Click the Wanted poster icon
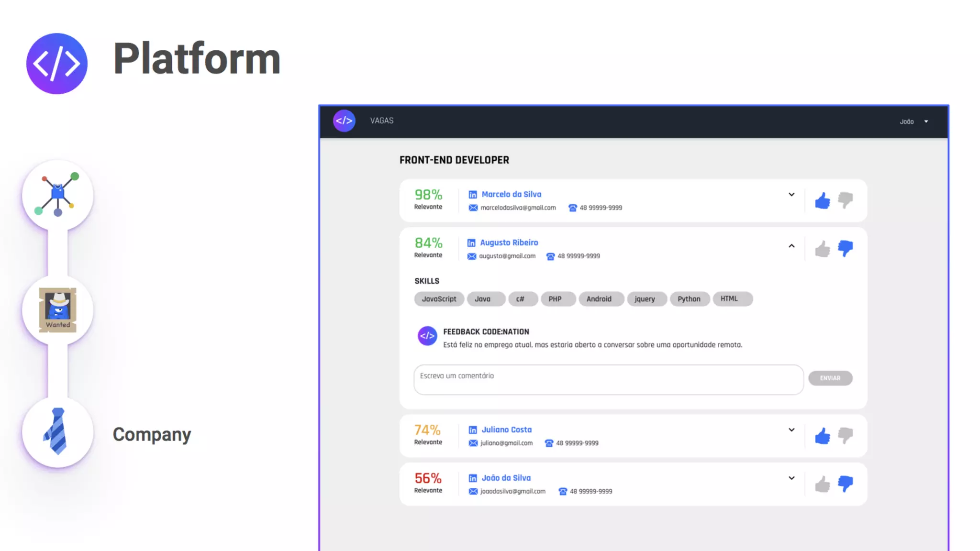 (57, 310)
